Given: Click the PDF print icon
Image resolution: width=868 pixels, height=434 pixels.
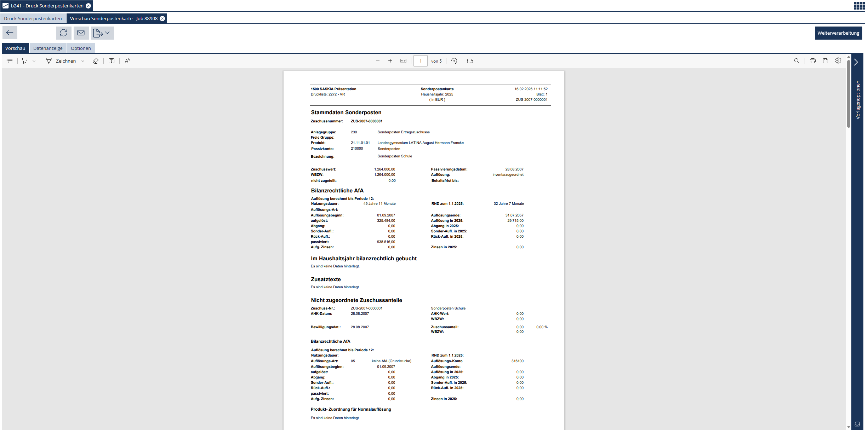Looking at the screenshot, I should (813, 61).
